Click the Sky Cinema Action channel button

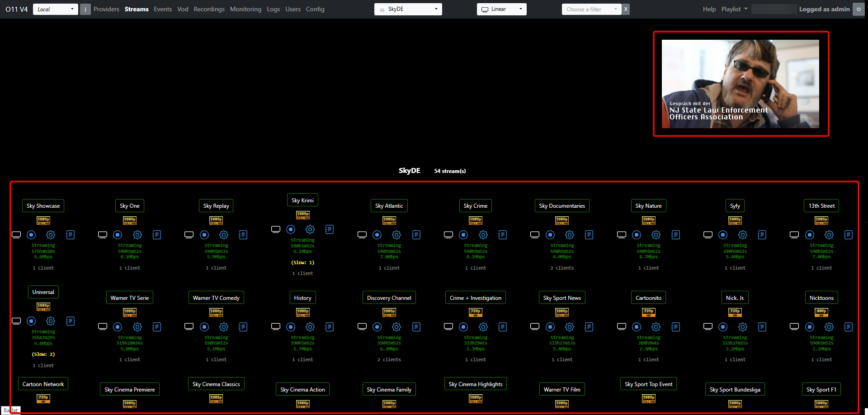(x=302, y=389)
